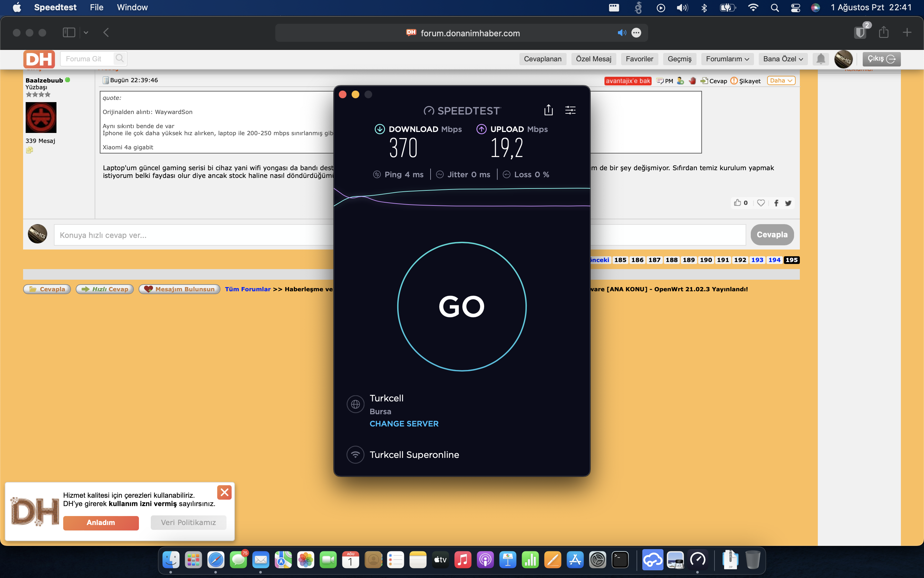
Task: Click Şikayet report link
Action: click(745, 81)
